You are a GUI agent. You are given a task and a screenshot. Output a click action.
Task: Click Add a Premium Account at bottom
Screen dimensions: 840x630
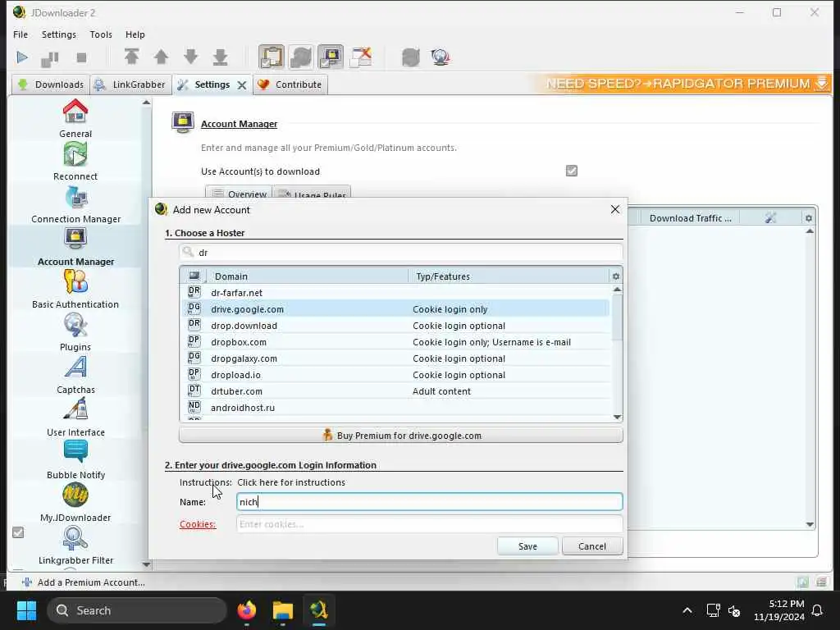[x=84, y=582]
